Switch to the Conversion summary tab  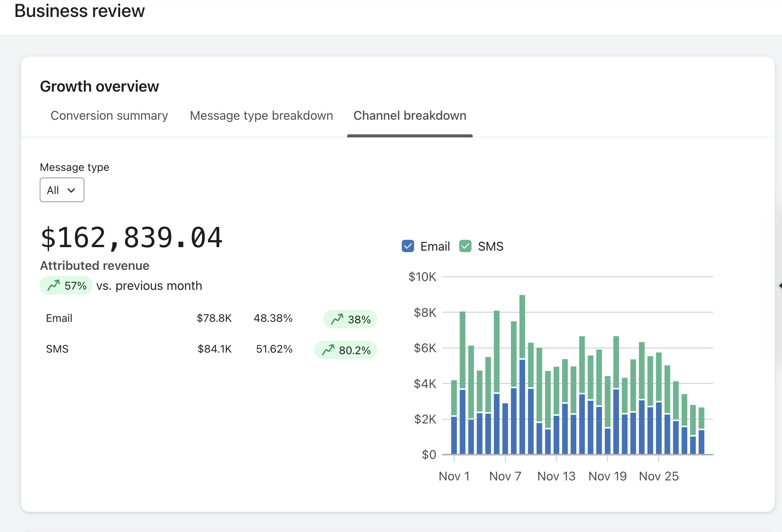(x=109, y=115)
